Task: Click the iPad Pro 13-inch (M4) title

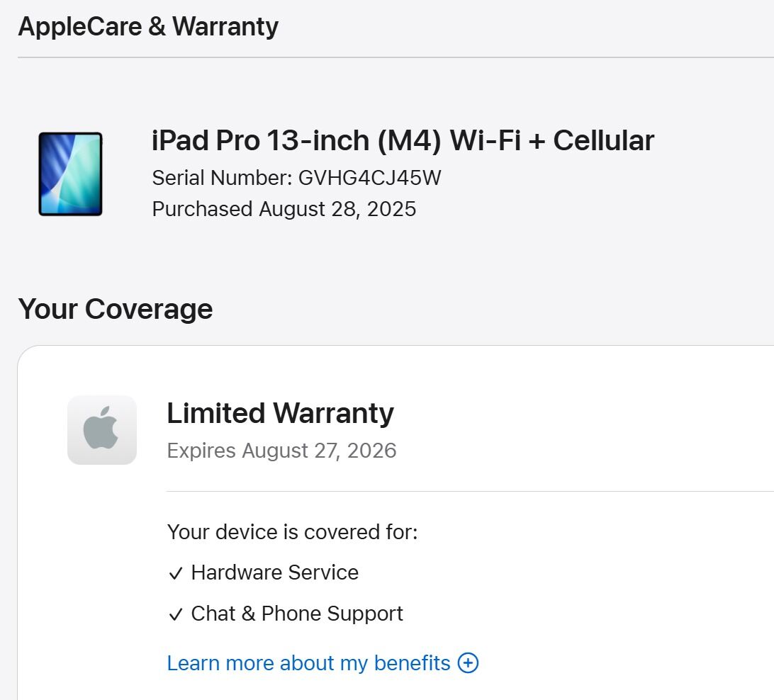Action: (403, 140)
